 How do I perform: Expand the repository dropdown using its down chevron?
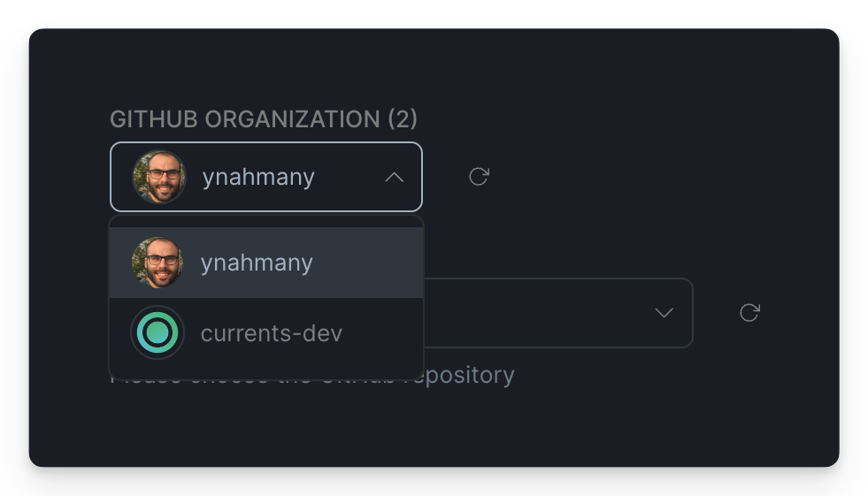tap(664, 313)
